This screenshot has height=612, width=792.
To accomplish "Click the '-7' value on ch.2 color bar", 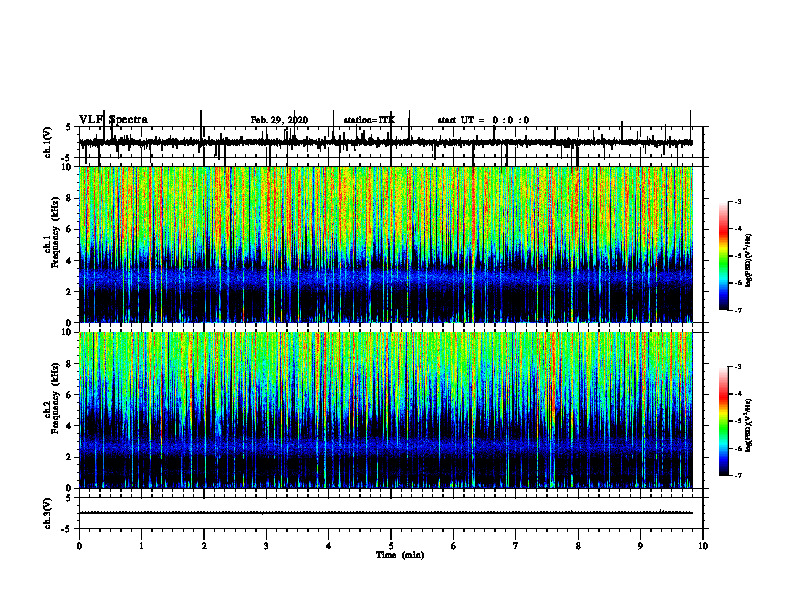I will pyautogui.click(x=737, y=476).
